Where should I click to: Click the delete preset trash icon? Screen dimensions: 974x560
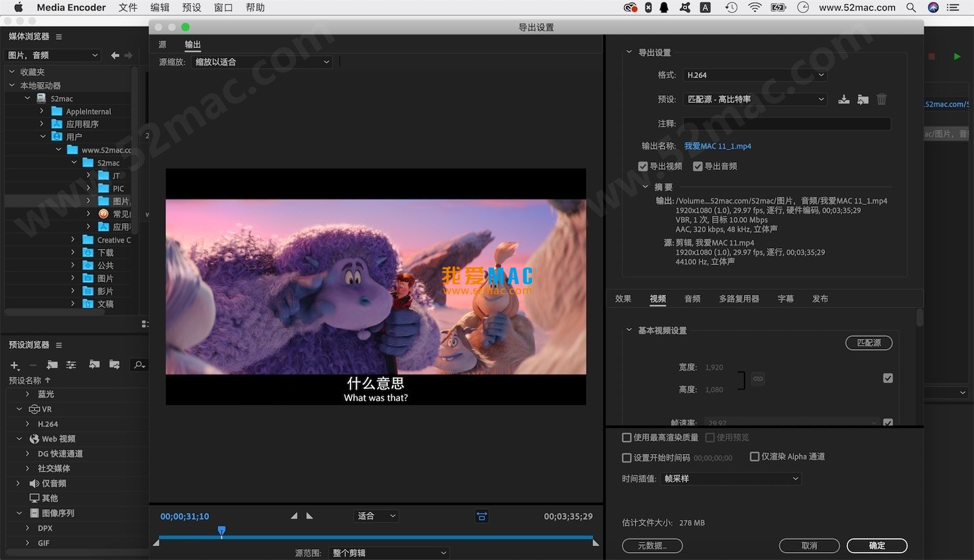pos(881,99)
